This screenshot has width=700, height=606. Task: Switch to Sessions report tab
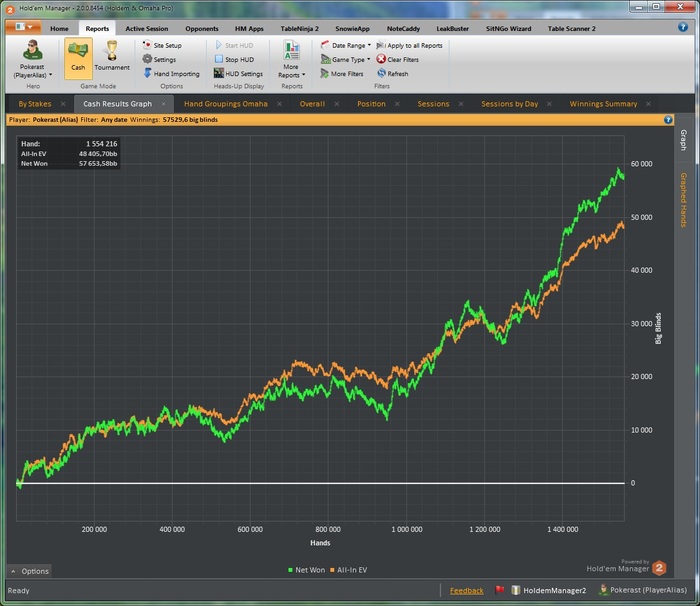pos(433,104)
